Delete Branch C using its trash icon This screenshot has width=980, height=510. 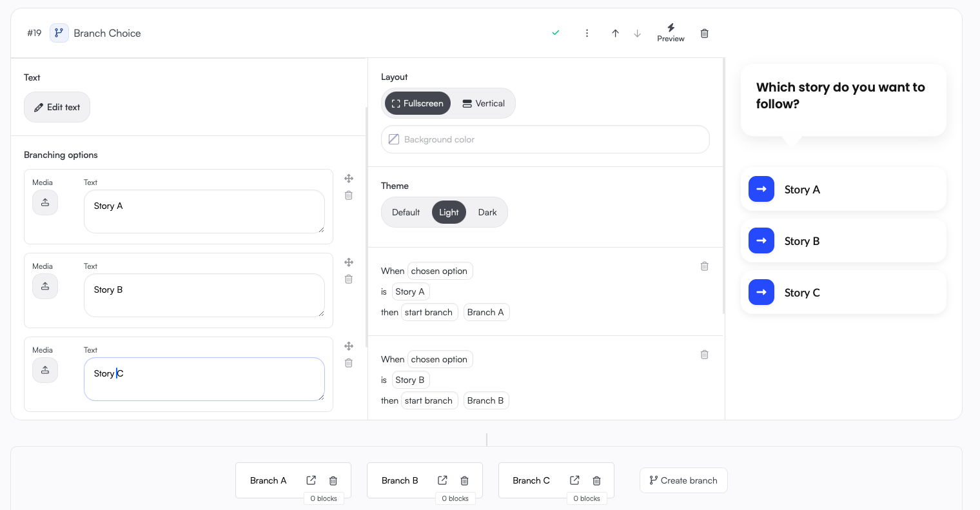[596, 480]
